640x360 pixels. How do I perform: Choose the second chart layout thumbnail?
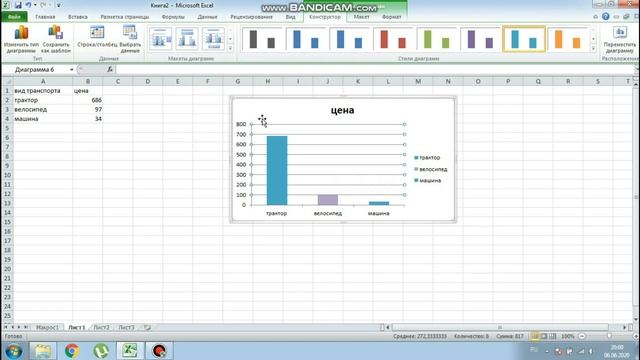pyautogui.click(x=187, y=39)
